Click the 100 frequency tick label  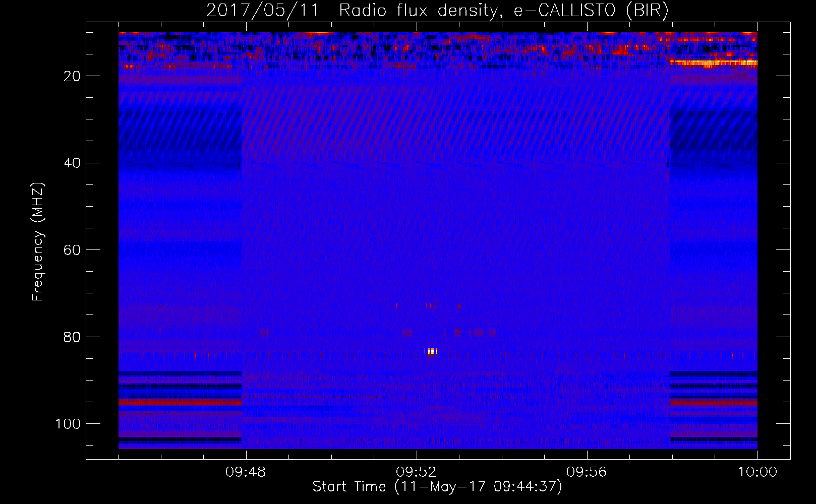(x=68, y=424)
